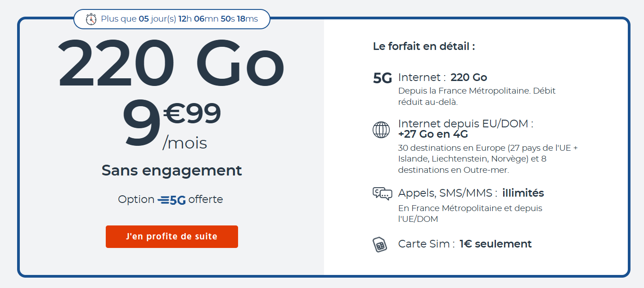Click +27 Go en 4G text
Image resolution: width=644 pixels, height=288 pixels.
[433, 134]
